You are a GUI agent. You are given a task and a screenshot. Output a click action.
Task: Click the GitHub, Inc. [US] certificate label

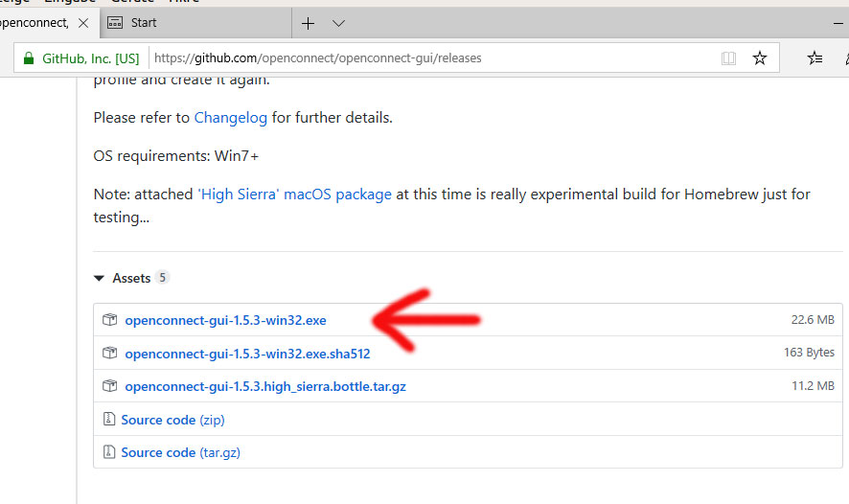(x=91, y=58)
